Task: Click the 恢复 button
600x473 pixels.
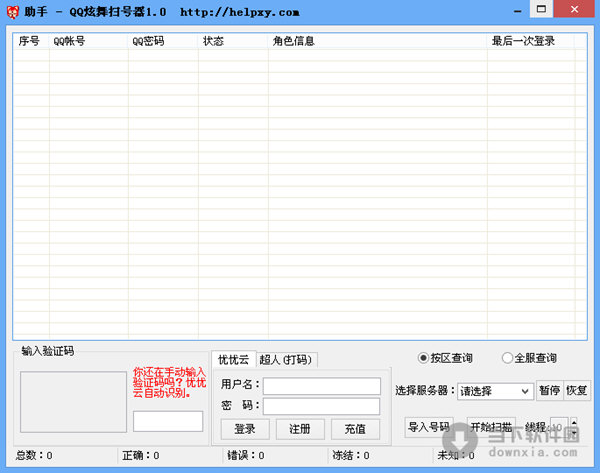Action: (x=577, y=390)
